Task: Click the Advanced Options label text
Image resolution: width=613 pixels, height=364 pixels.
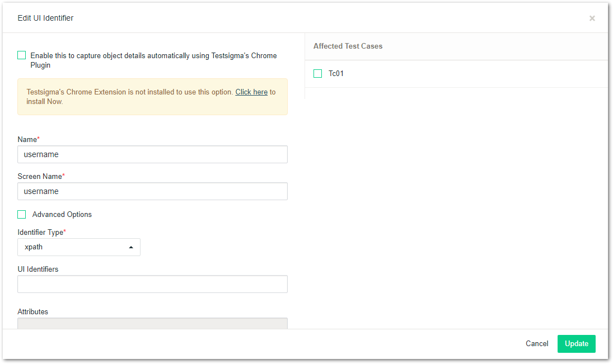Action: (62, 215)
